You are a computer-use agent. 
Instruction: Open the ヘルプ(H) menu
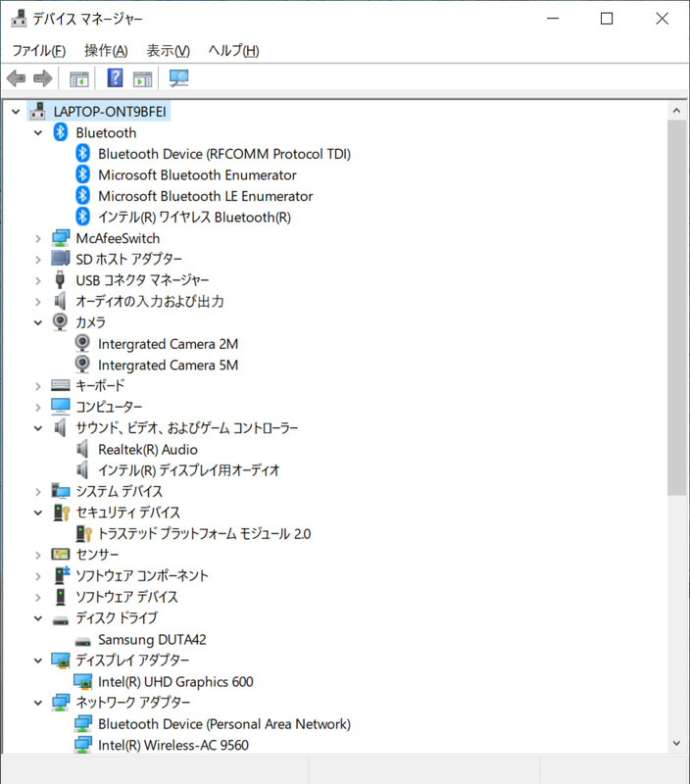point(233,51)
